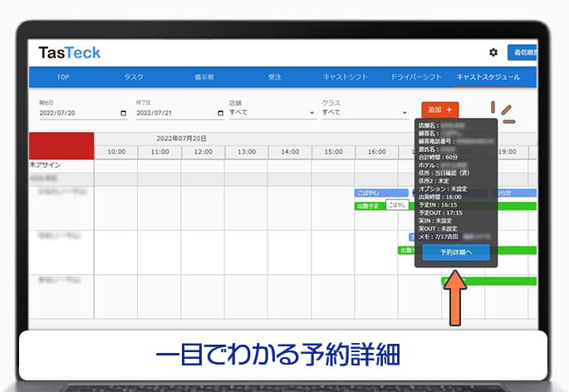Open the end date calendar picker icon
Image resolution: width=569 pixels, height=392 pixels.
[x=218, y=111]
